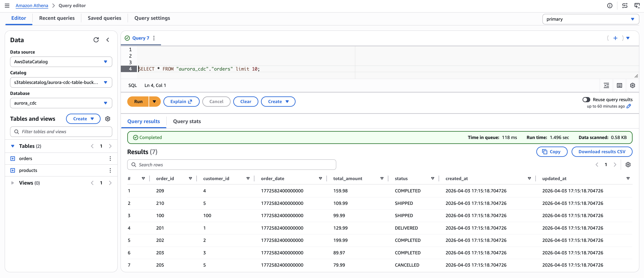Collapse the Tables section
The image size is (644, 278).
point(12,146)
